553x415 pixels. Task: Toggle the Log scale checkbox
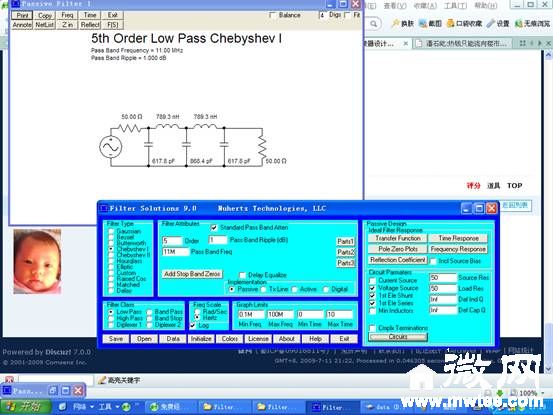[193, 325]
